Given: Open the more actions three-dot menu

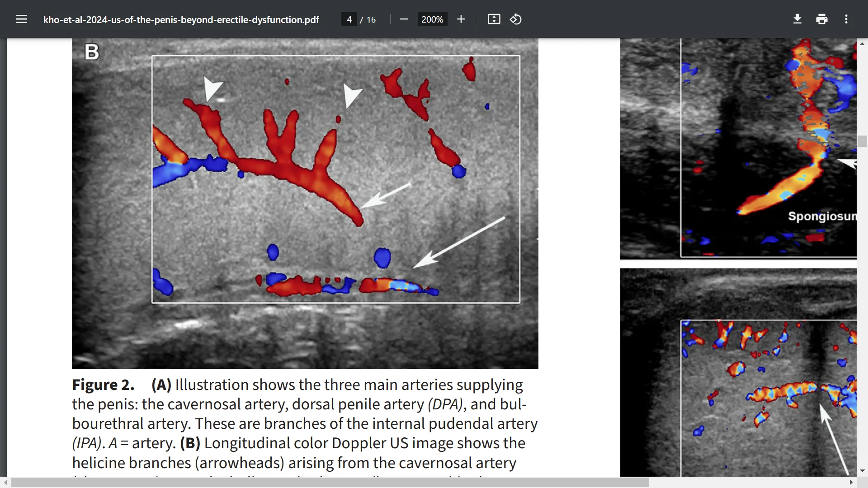Looking at the screenshot, I should (x=846, y=19).
